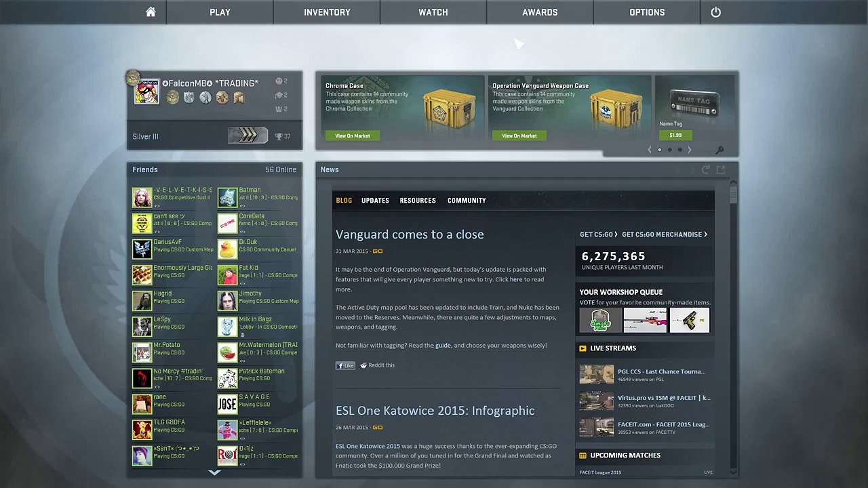Viewport: 868px width, 488px height.
Task: Open the INVENTORY menu
Action: [x=327, y=12]
